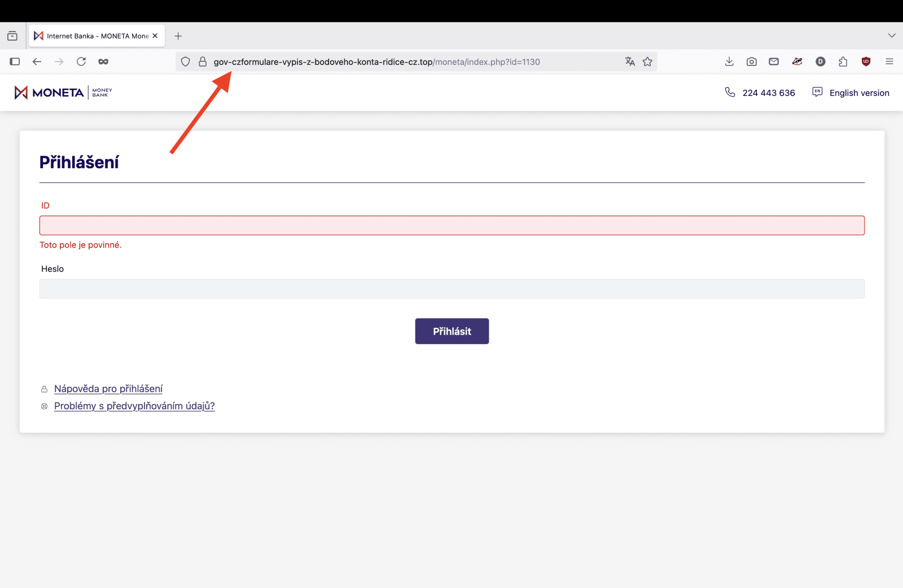Click the Přihlásit button

point(452,331)
